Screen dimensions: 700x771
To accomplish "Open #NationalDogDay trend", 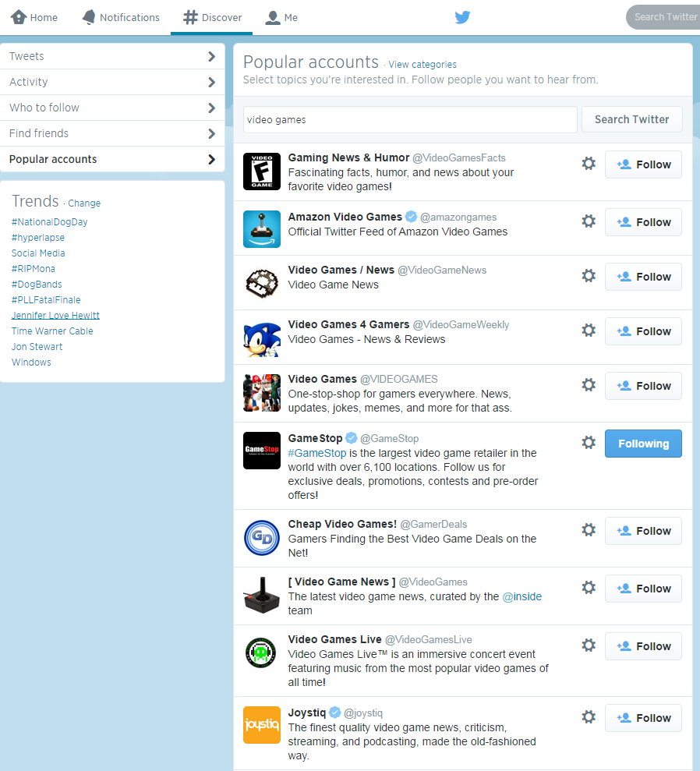I will pos(50,221).
